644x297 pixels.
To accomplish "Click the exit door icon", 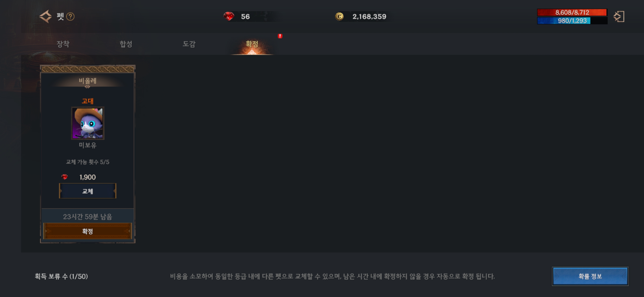I will coord(619,16).
